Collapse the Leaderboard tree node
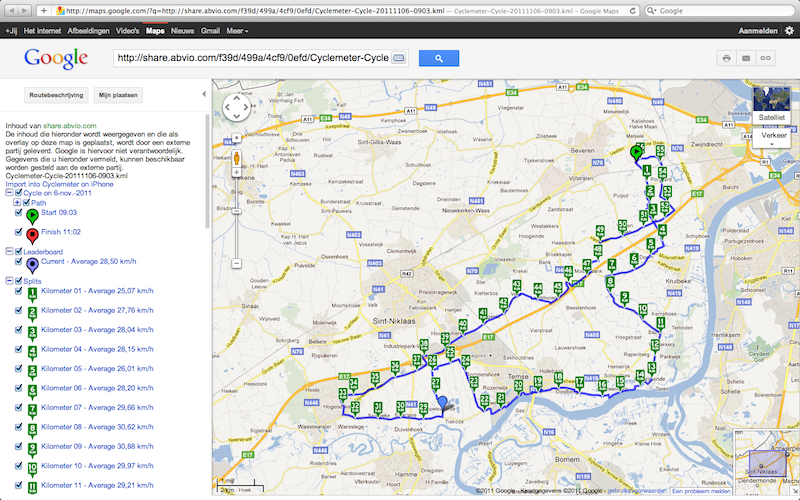Viewport: 800px width, 500px height. pyautogui.click(x=9, y=252)
